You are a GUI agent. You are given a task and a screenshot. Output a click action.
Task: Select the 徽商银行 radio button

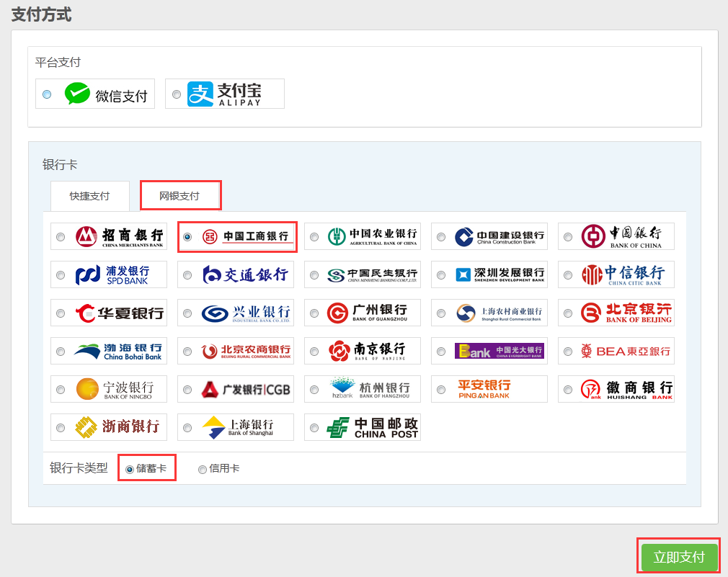(x=568, y=390)
